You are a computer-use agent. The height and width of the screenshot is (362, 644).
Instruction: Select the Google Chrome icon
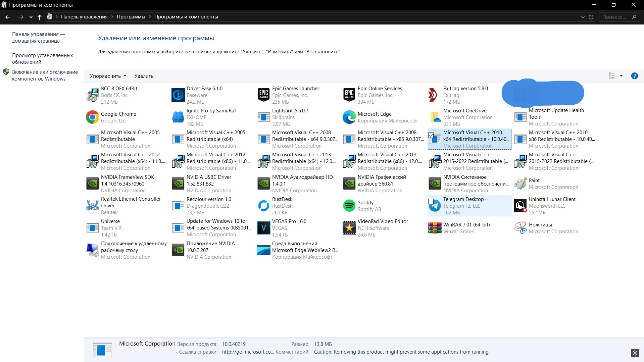(92, 117)
